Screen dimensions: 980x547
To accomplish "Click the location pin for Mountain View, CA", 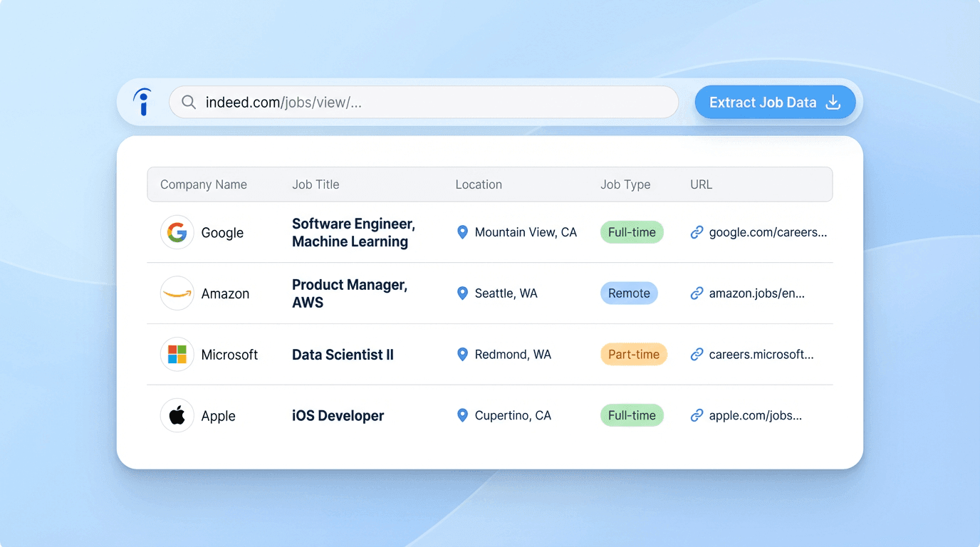I will click(x=462, y=231).
